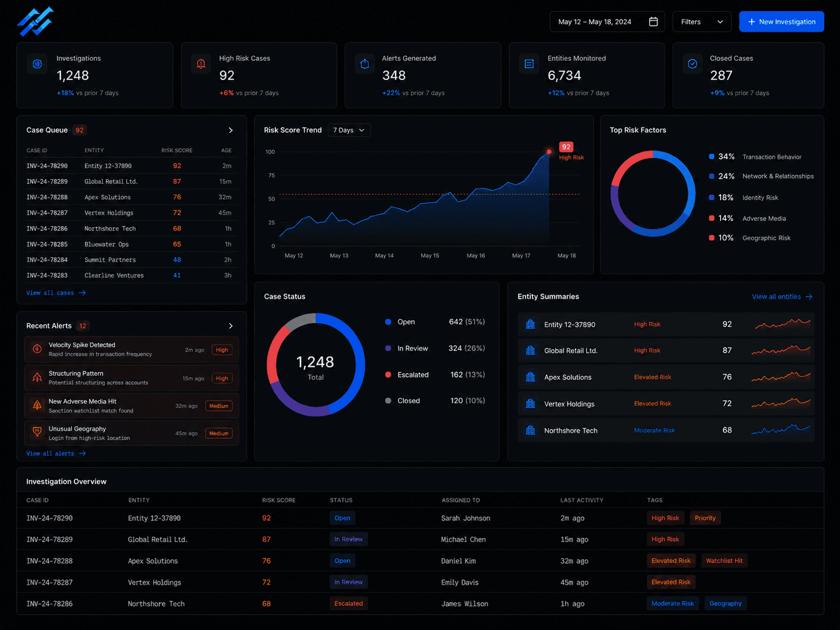Click the New Investigation button
Screen dimensions: 840x630
click(x=781, y=21)
